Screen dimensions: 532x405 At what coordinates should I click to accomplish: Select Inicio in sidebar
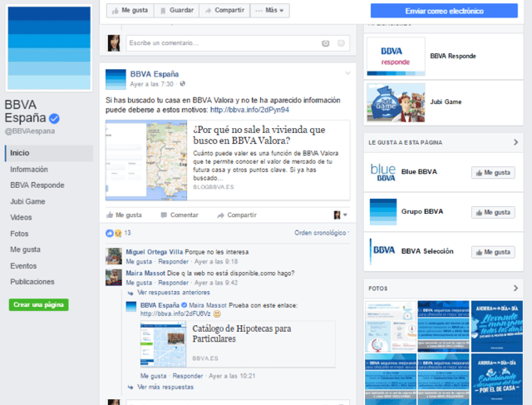coord(49,153)
